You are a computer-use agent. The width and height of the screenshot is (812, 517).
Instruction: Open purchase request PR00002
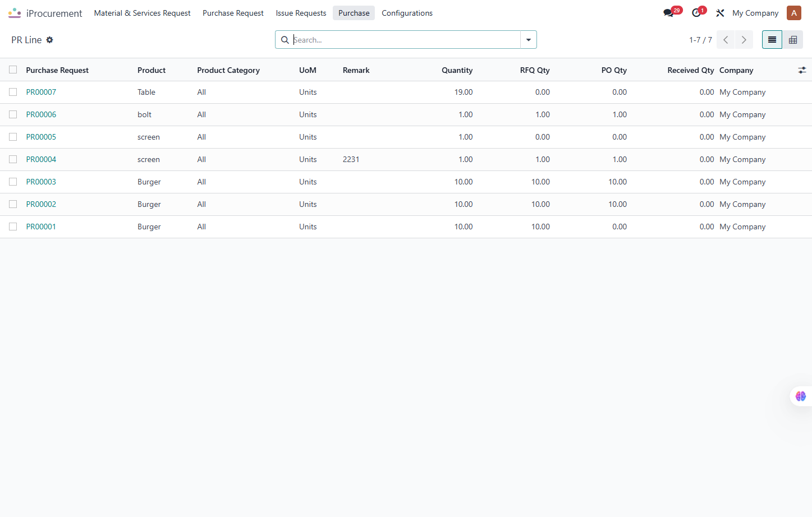coord(41,204)
